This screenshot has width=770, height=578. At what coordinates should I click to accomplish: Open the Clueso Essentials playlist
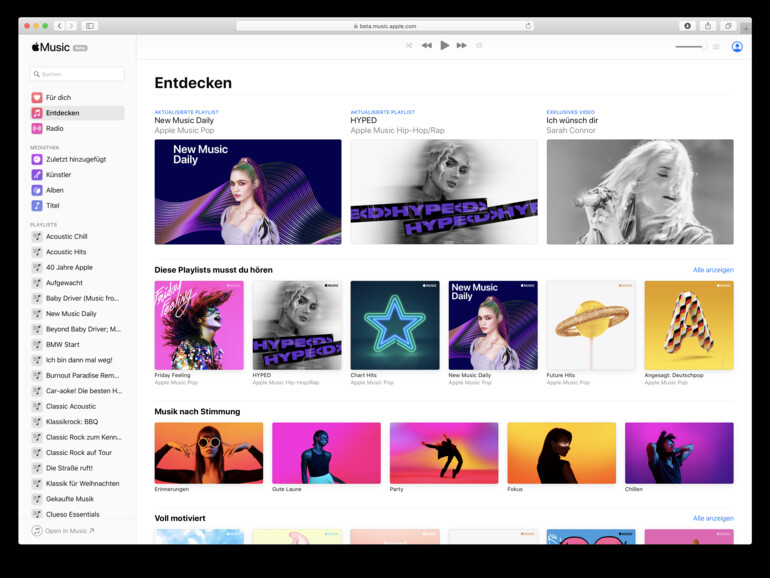click(x=77, y=514)
